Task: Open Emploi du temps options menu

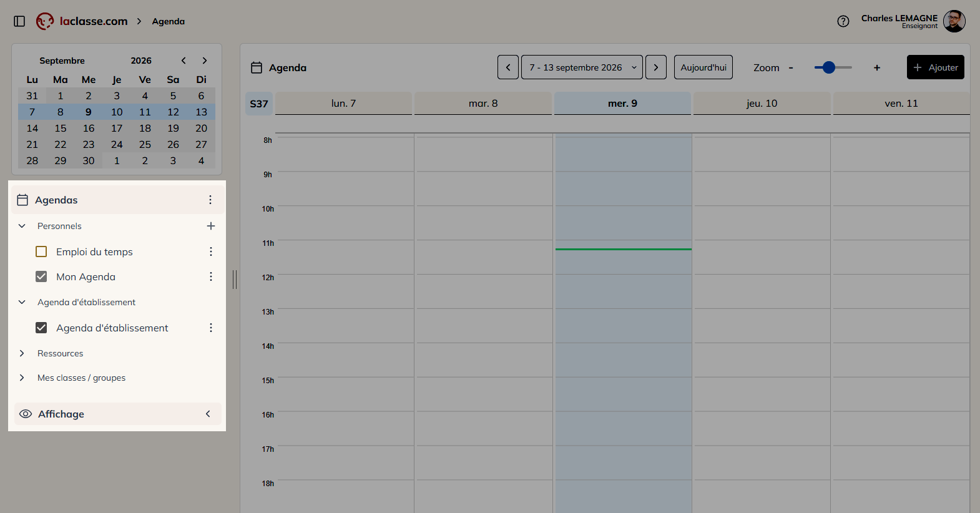Action: (211, 252)
